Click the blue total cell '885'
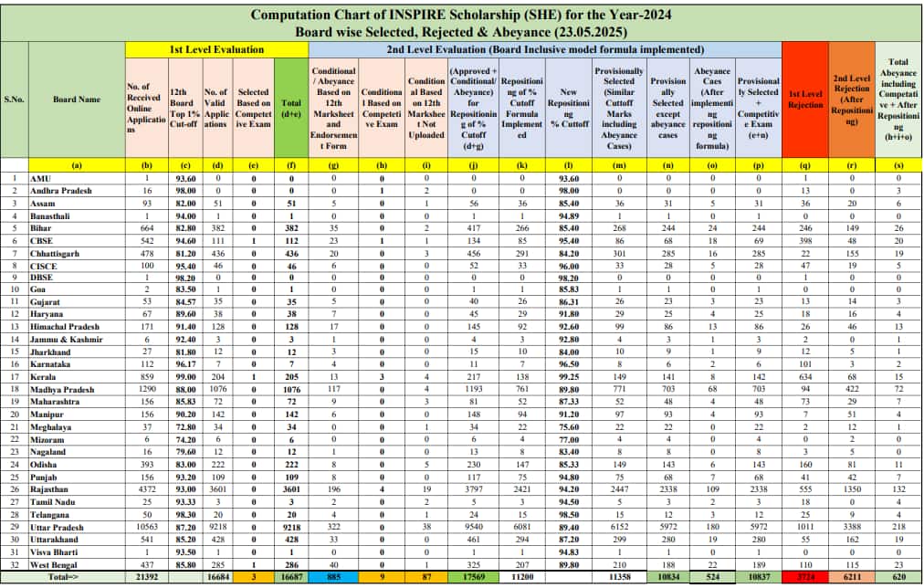The image size is (924, 588). (333, 577)
